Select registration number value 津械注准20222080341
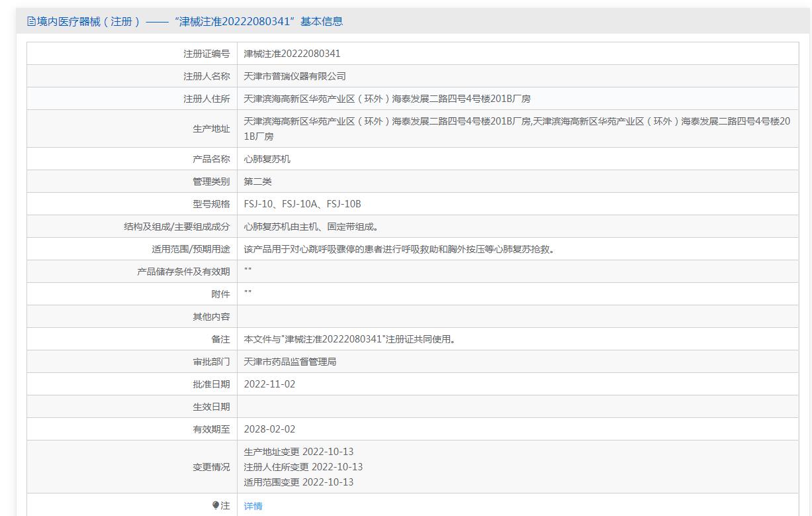812x516 pixels. point(292,54)
